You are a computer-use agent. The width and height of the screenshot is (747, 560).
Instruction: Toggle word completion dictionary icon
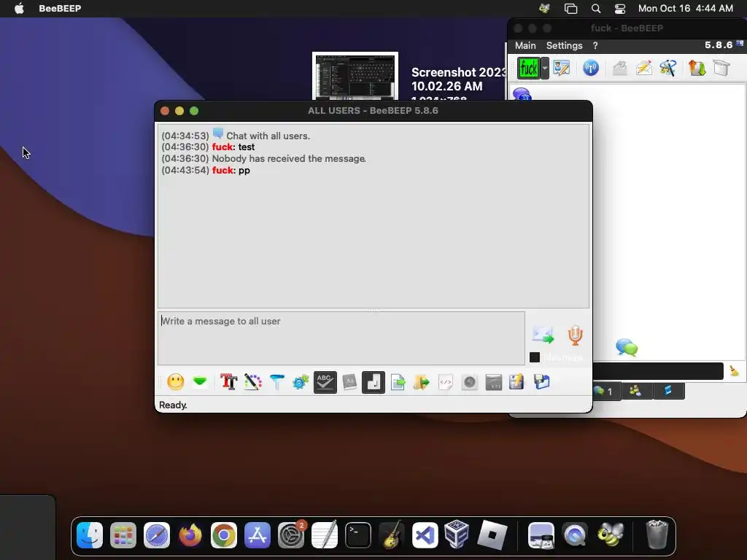349,382
